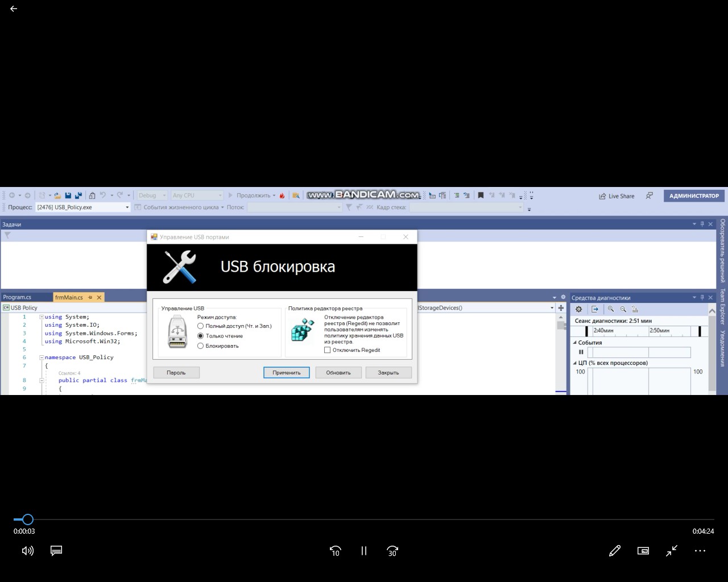Click the Применить button
Image resolution: width=728 pixels, height=582 pixels.
pyautogui.click(x=287, y=373)
